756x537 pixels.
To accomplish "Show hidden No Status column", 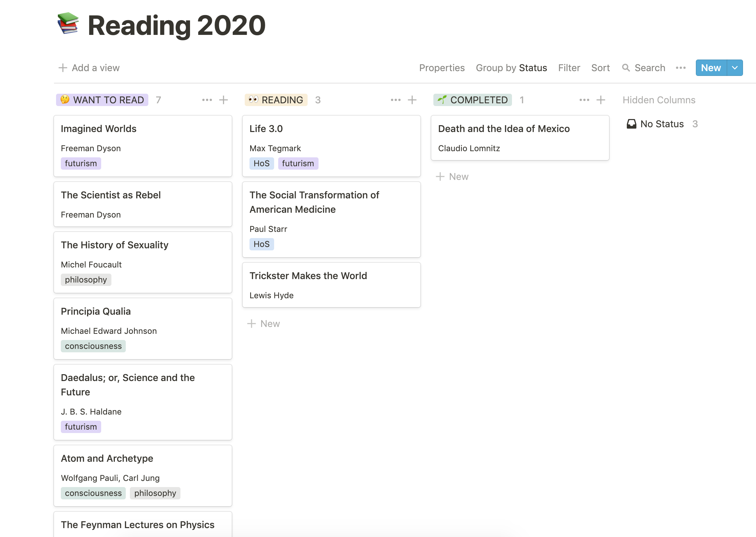I will coord(662,124).
